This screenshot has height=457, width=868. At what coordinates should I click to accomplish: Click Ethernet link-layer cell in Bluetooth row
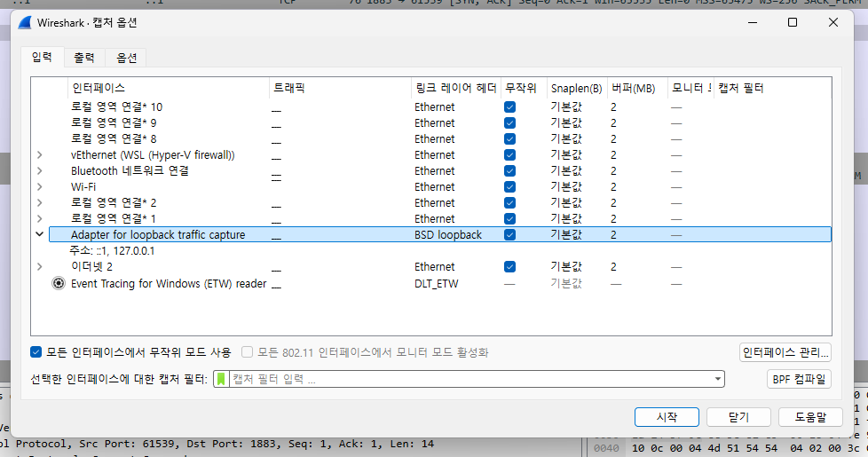pyautogui.click(x=435, y=171)
